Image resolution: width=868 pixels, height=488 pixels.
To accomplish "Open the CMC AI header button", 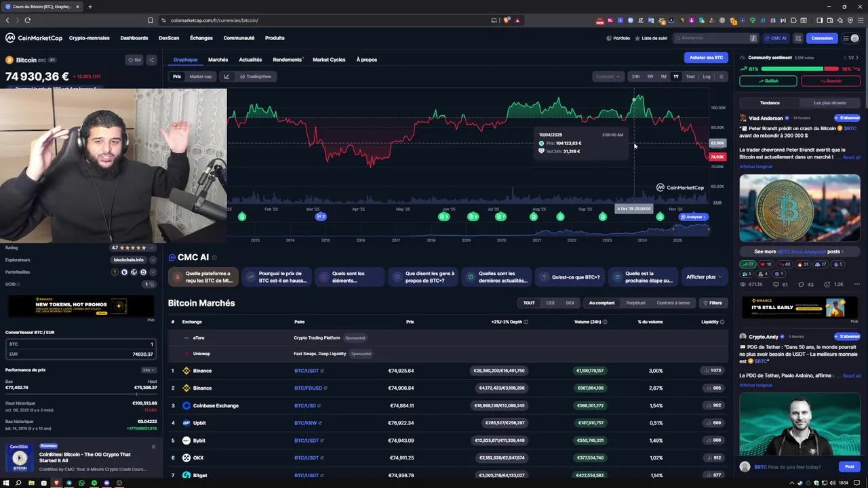I will pos(775,38).
